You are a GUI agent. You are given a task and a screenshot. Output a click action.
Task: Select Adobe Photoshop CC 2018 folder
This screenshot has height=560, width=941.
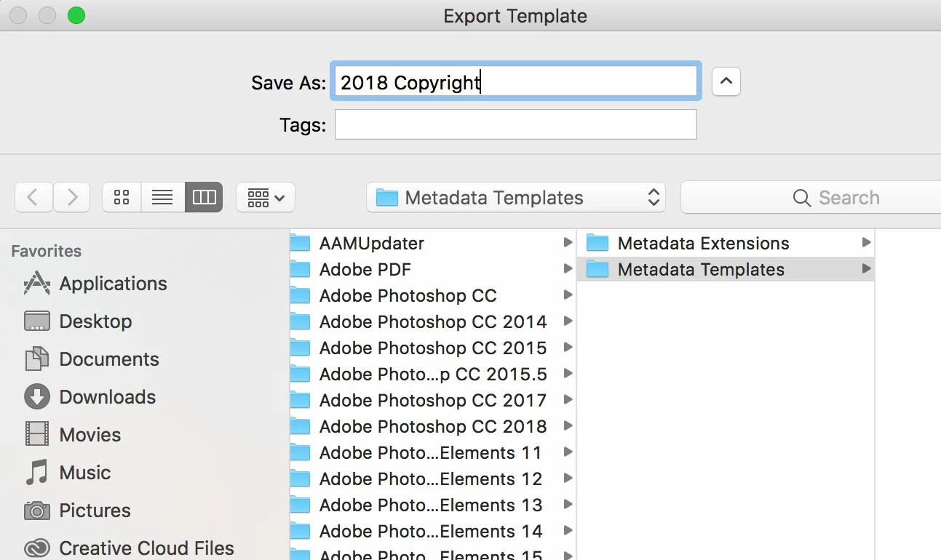point(433,426)
